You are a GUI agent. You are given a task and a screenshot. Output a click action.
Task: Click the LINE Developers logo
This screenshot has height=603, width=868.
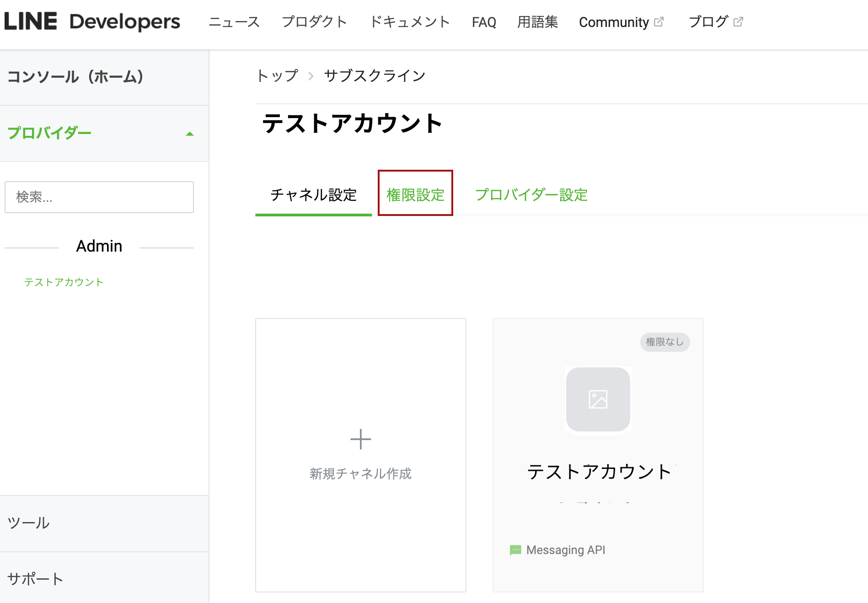(x=92, y=22)
